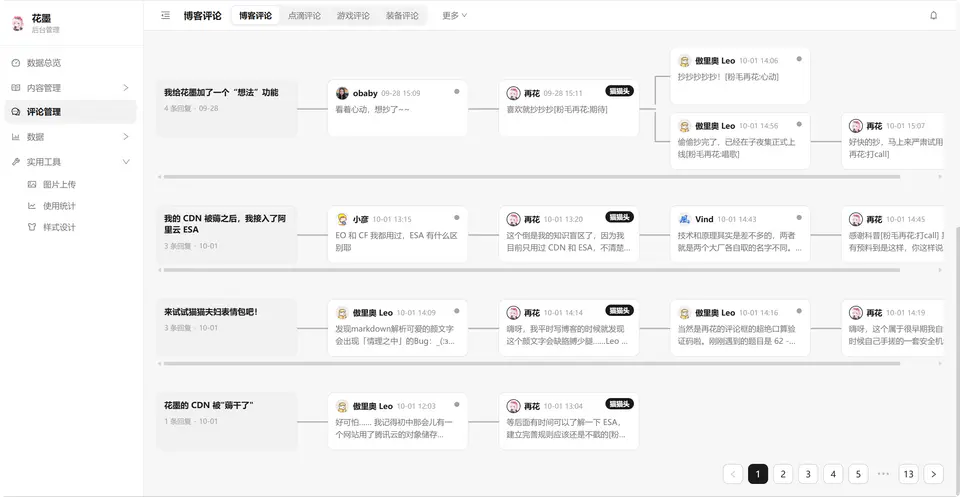Go to previous page arrow
Image resolution: width=960 pixels, height=497 pixels.
732,474
